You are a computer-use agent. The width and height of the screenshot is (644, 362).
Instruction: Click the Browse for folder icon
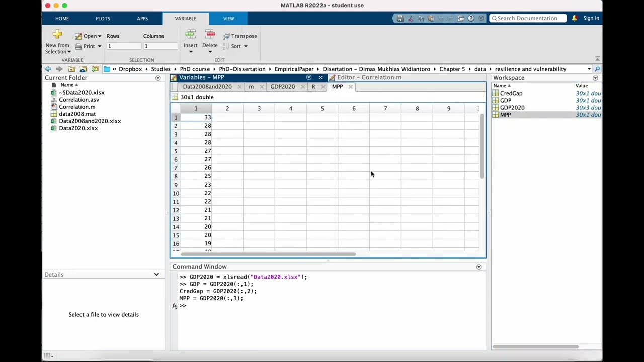pos(83,69)
